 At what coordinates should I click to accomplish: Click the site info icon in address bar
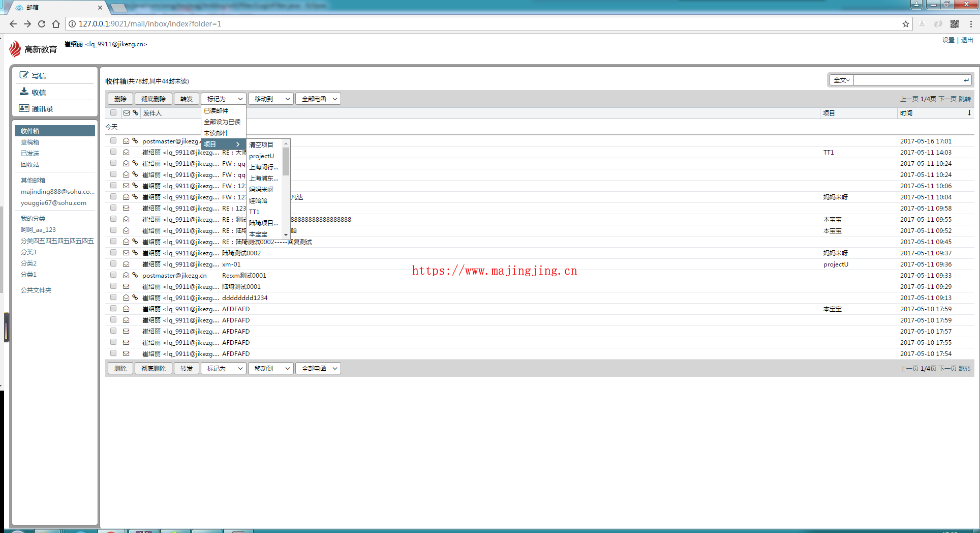point(72,24)
